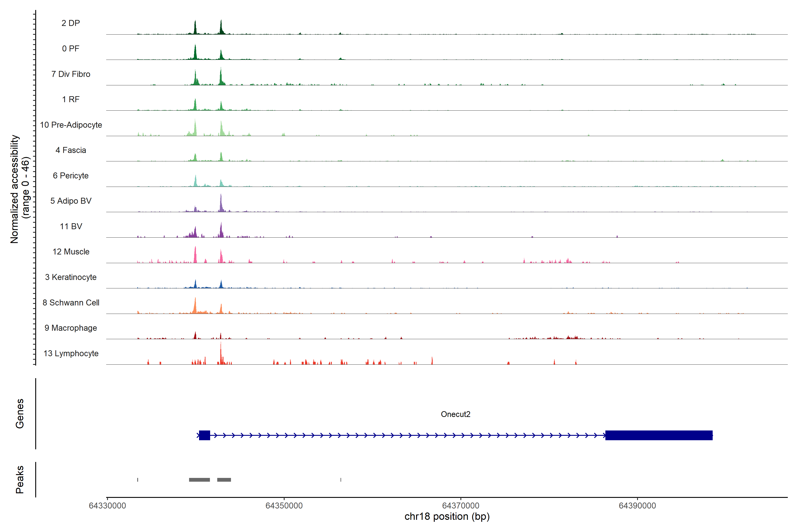Select the 5 Adipo BV label
This screenshot has height=532, width=798.
coord(70,201)
